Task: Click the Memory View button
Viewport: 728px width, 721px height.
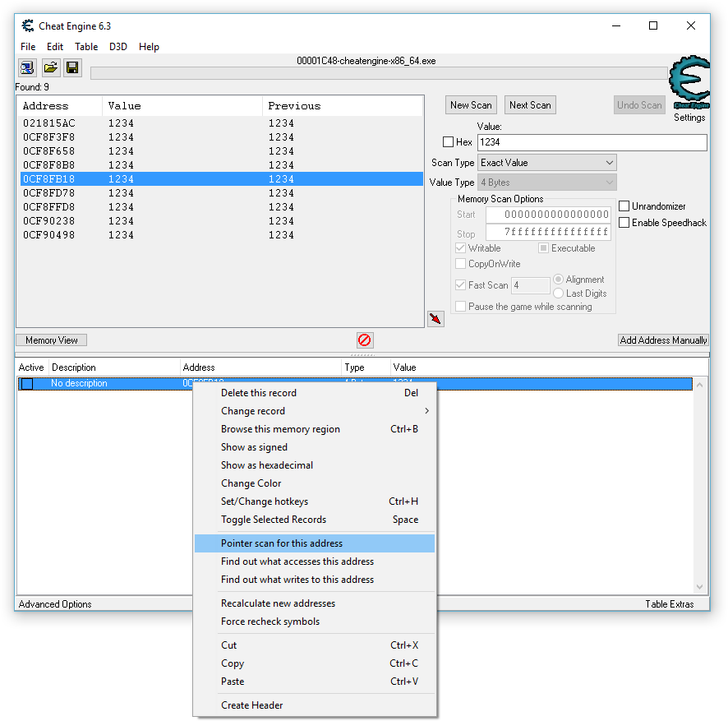Action: click(52, 340)
